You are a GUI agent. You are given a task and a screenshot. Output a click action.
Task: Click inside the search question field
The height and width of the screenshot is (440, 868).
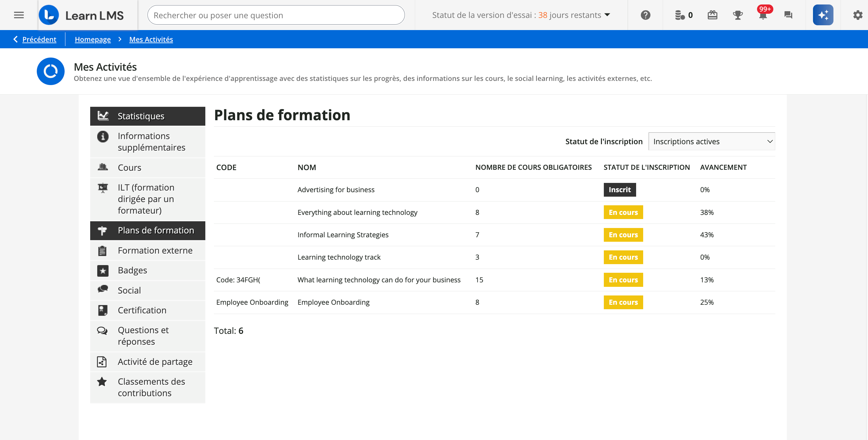276,15
